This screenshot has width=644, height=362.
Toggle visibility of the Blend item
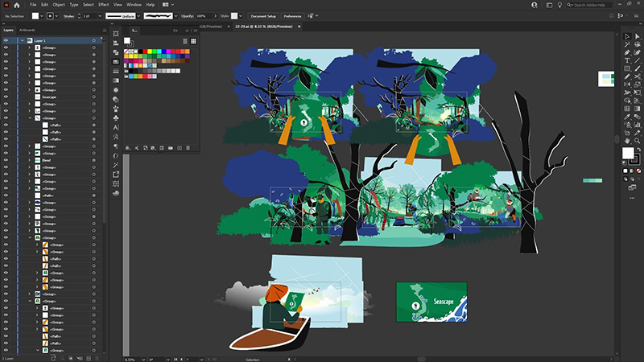click(x=6, y=160)
